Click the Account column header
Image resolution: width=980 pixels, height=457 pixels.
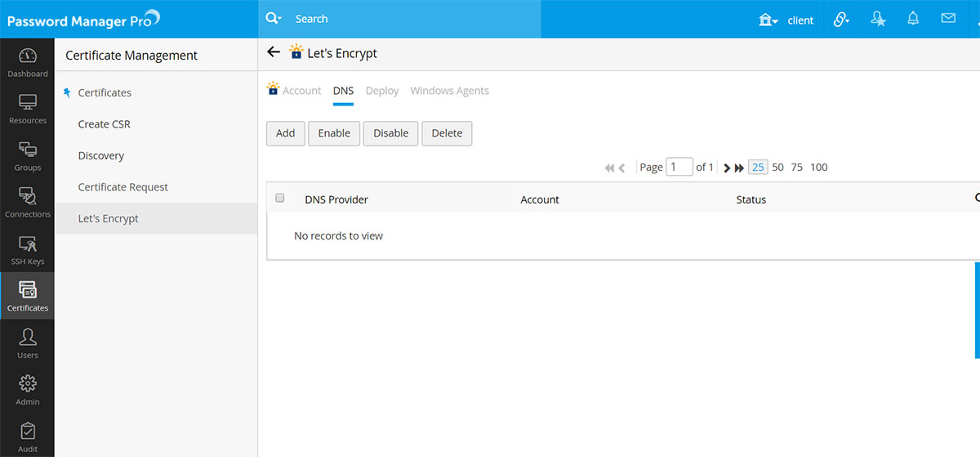click(x=540, y=199)
